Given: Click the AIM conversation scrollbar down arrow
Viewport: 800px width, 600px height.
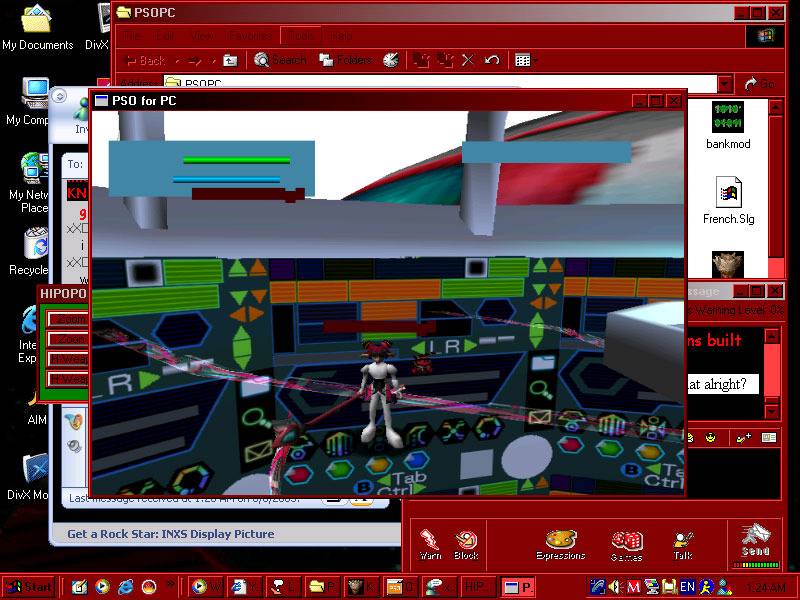Looking at the screenshot, I should pos(772,411).
